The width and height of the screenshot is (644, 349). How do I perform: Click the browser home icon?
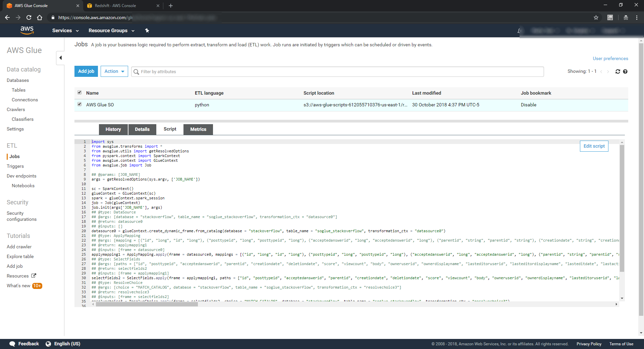[40, 17]
